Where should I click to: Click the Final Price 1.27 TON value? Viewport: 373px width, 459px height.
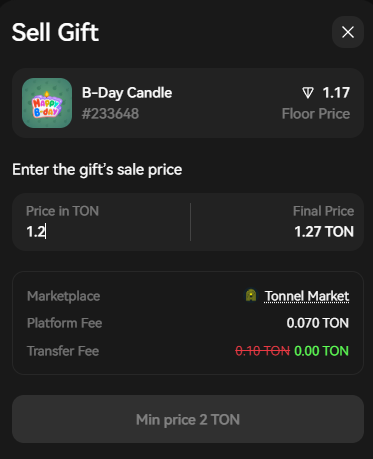click(324, 232)
